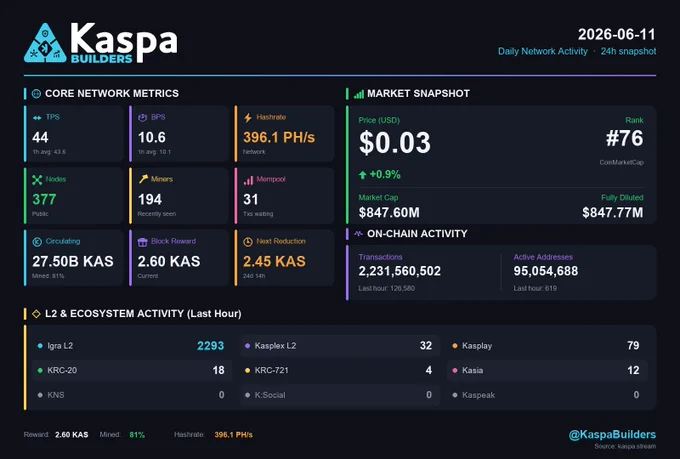Click the Igra L2 count 2293

point(210,346)
